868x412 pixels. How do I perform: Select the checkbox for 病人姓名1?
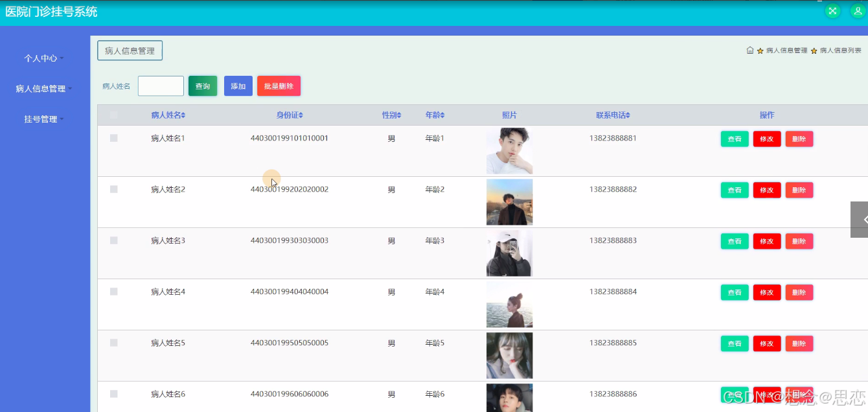point(114,138)
